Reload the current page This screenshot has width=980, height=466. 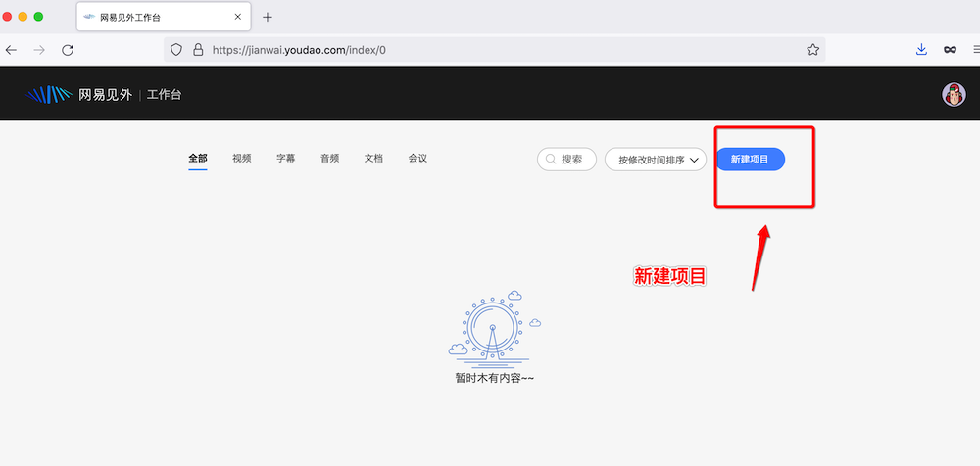tap(68, 49)
